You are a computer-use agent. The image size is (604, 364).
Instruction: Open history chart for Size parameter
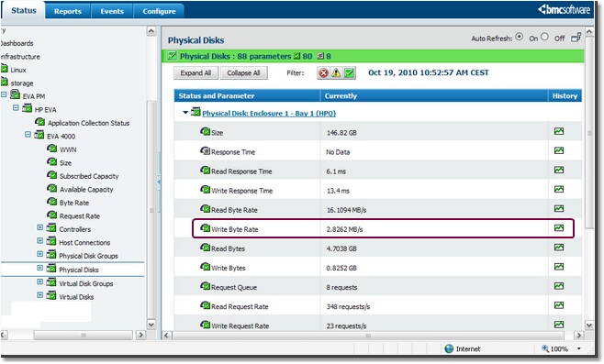(x=559, y=131)
